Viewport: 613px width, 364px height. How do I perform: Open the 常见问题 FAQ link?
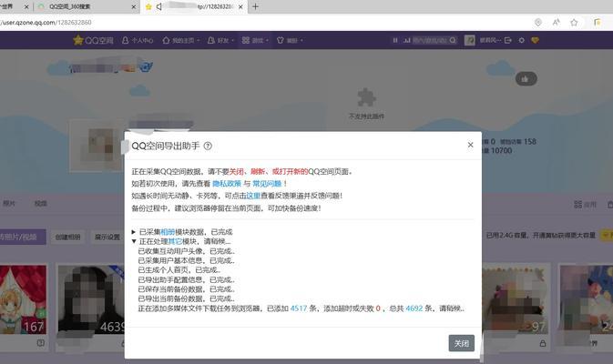pos(267,184)
